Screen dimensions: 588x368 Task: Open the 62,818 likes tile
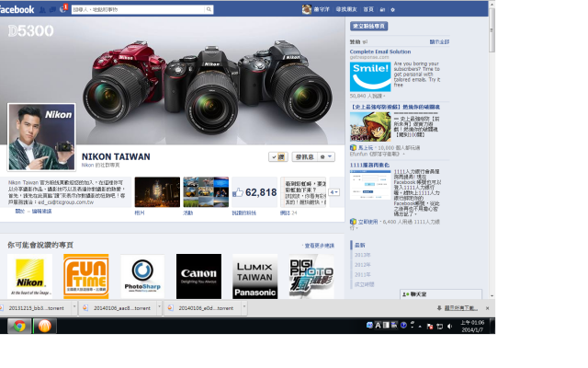click(x=254, y=192)
